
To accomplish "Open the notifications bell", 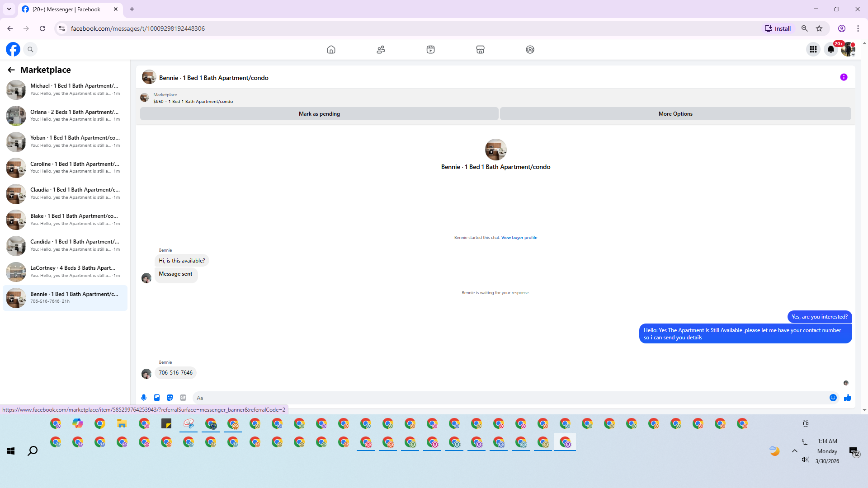I will (x=831, y=49).
